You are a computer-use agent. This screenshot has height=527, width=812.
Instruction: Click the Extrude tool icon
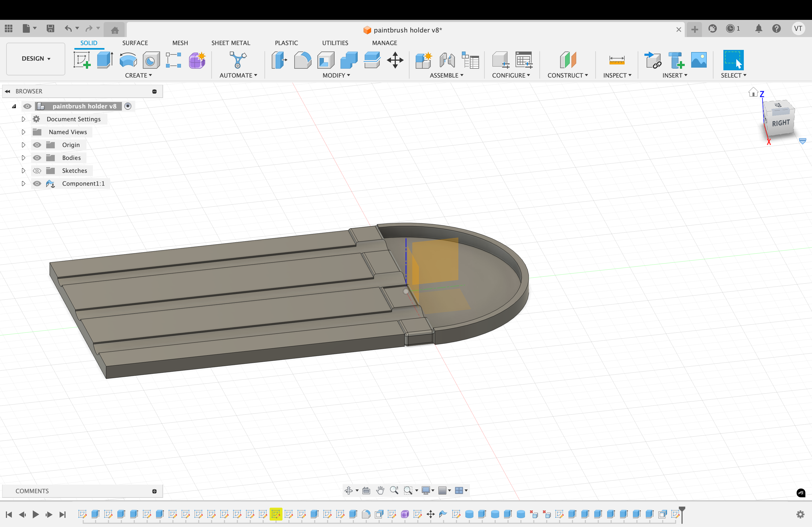point(105,60)
